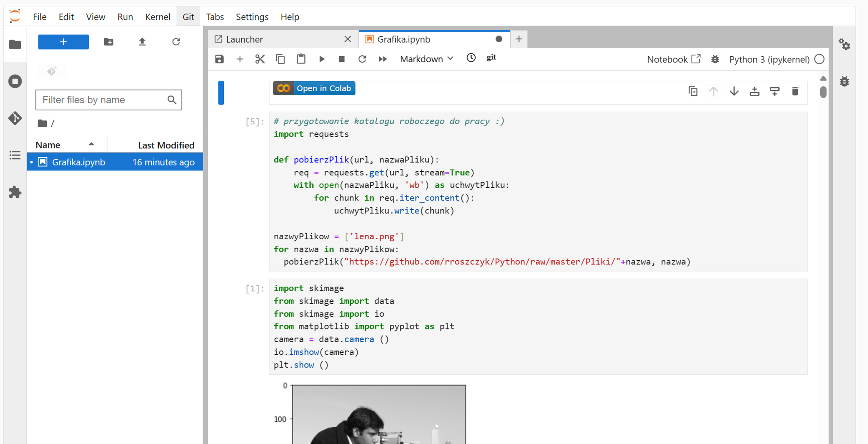Close the Launcher tab
868x444 pixels.
(x=348, y=39)
